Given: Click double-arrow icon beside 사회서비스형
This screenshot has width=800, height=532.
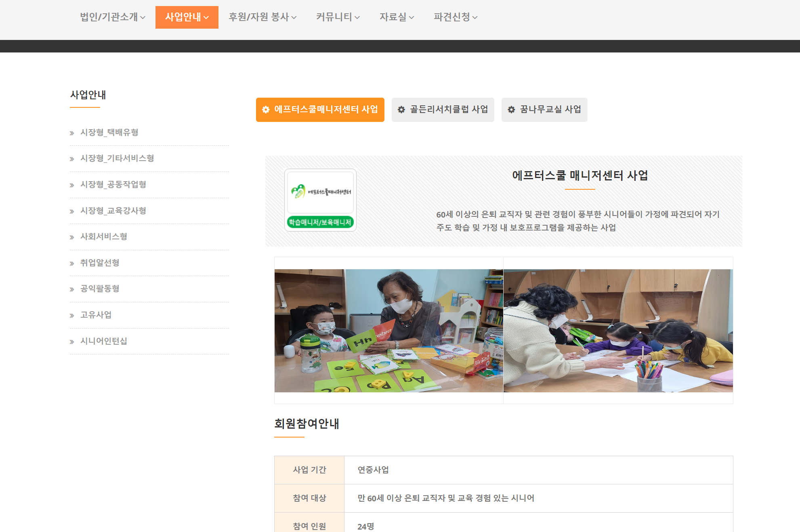Looking at the screenshot, I should tap(72, 237).
